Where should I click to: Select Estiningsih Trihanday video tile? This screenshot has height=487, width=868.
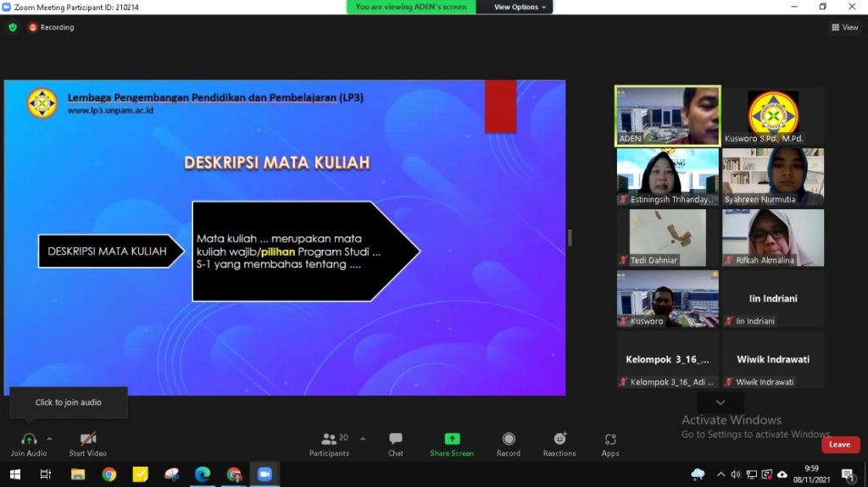pos(668,176)
